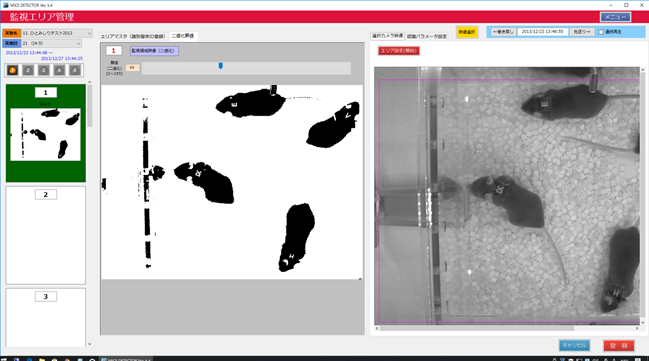Select area 1 binarized thumbnail in list
This screenshot has width=649, height=361.
coord(46,135)
